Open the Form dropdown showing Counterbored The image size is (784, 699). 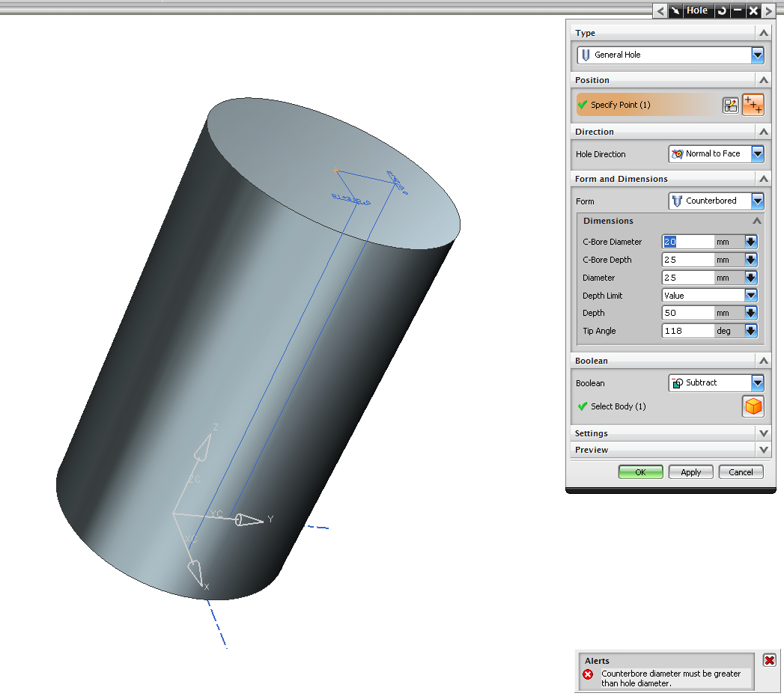pyautogui.click(x=758, y=201)
